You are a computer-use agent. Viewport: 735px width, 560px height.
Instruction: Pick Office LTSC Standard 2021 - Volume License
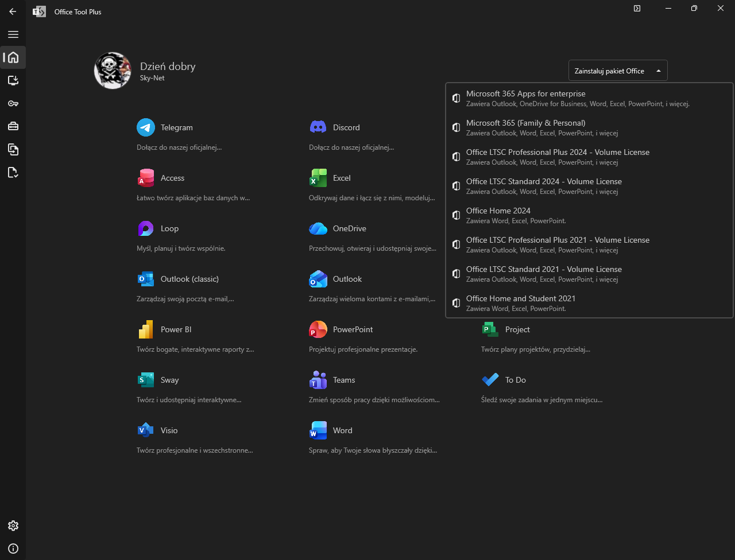pos(590,274)
